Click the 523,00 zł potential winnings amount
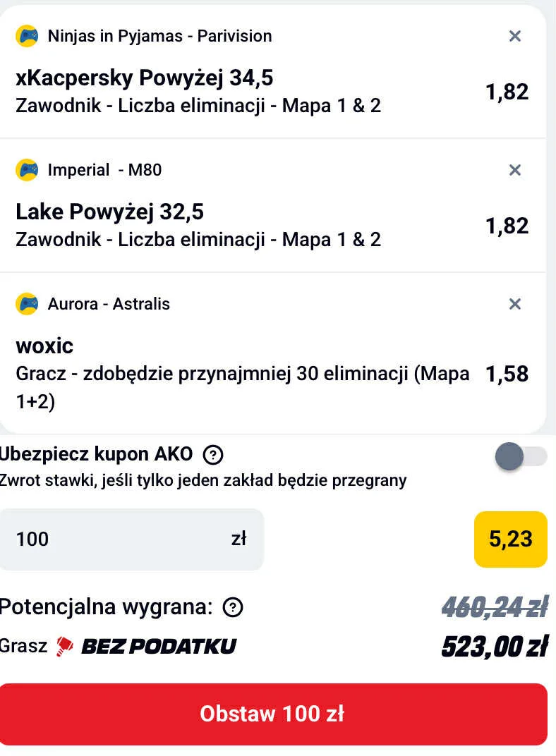Viewport: 556px width, 756px height. [495, 646]
